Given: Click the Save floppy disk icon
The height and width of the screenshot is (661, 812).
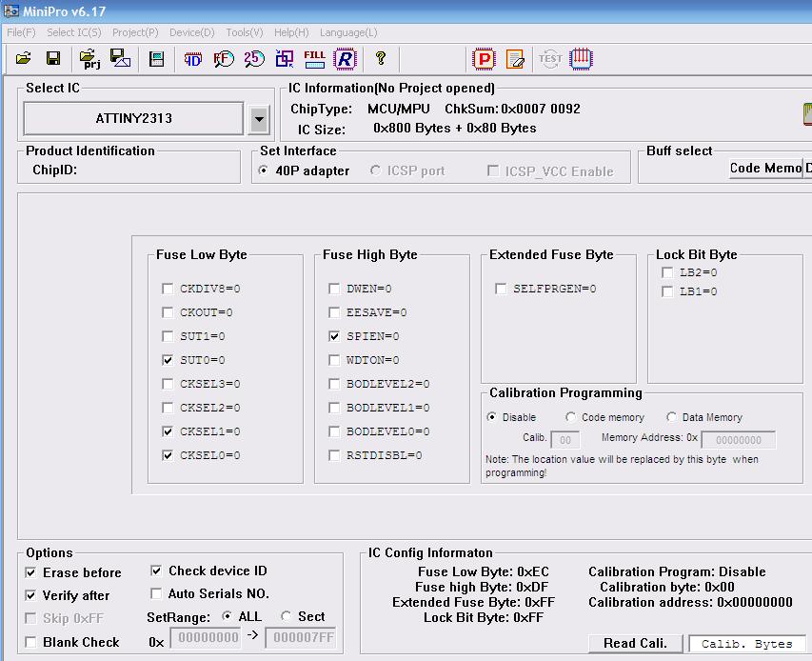Looking at the screenshot, I should click(x=52, y=58).
